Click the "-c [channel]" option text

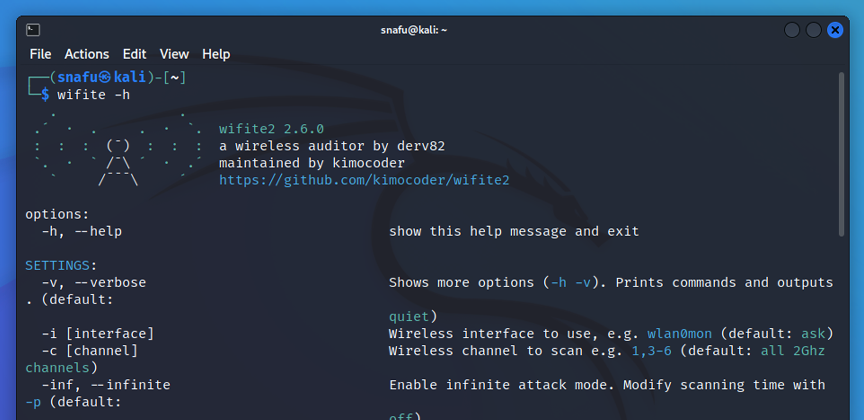click(90, 351)
